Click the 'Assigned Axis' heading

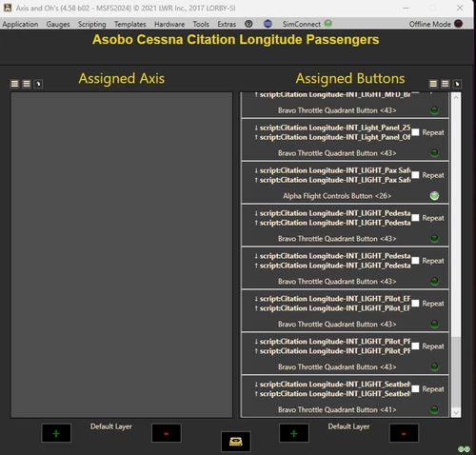point(122,78)
